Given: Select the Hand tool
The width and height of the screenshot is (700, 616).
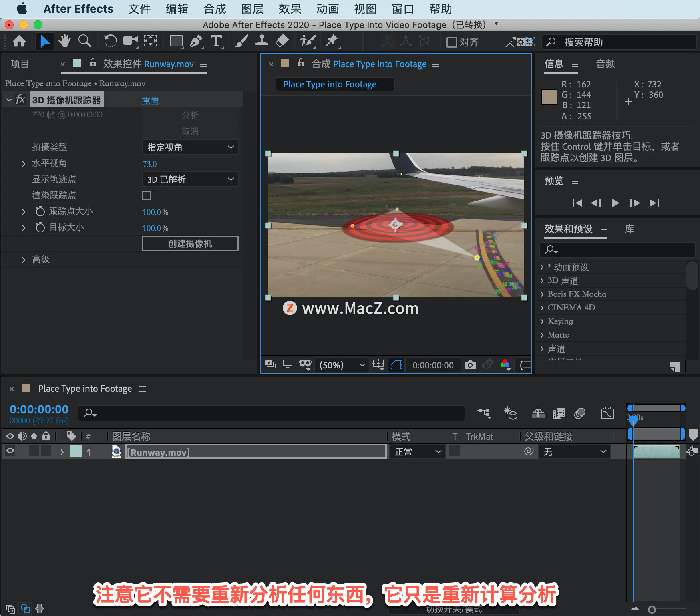Looking at the screenshot, I should [64, 42].
